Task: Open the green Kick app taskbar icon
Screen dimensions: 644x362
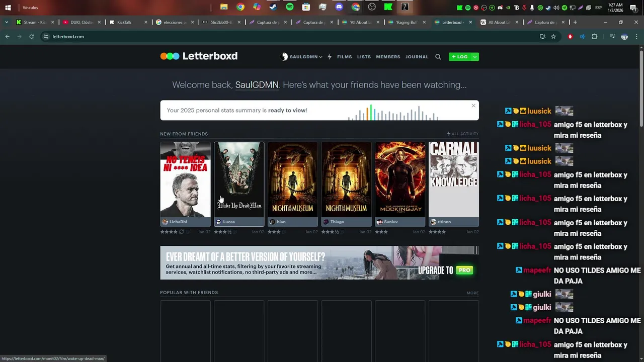Action: coord(388,7)
